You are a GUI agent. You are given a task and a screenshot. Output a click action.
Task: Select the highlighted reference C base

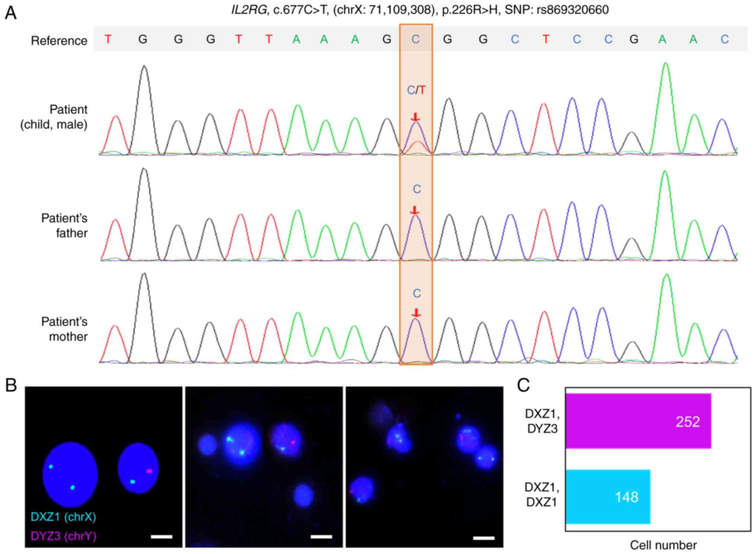(416, 39)
